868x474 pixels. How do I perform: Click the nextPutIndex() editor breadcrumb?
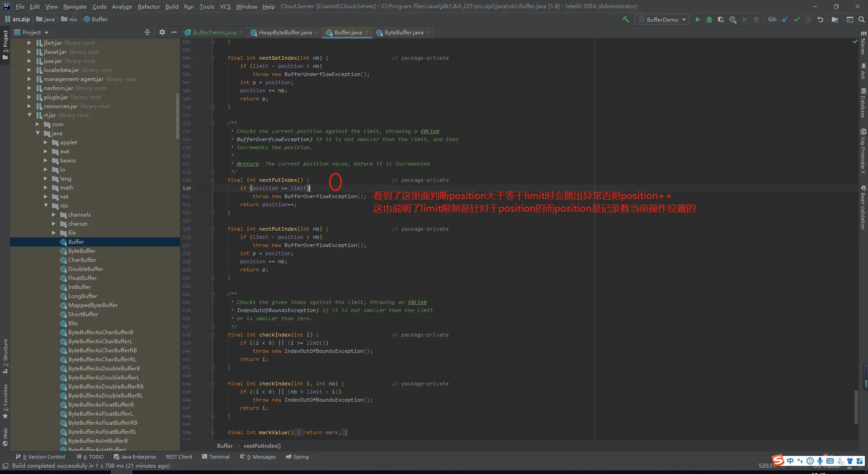click(x=262, y=446)
